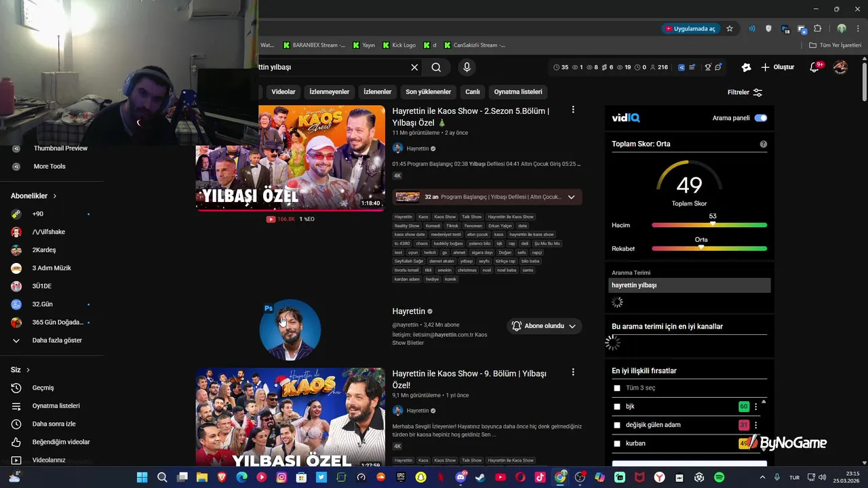Clear the YouTube search box text
This screenshot has width=868, height=488.
tap(414, 67)
